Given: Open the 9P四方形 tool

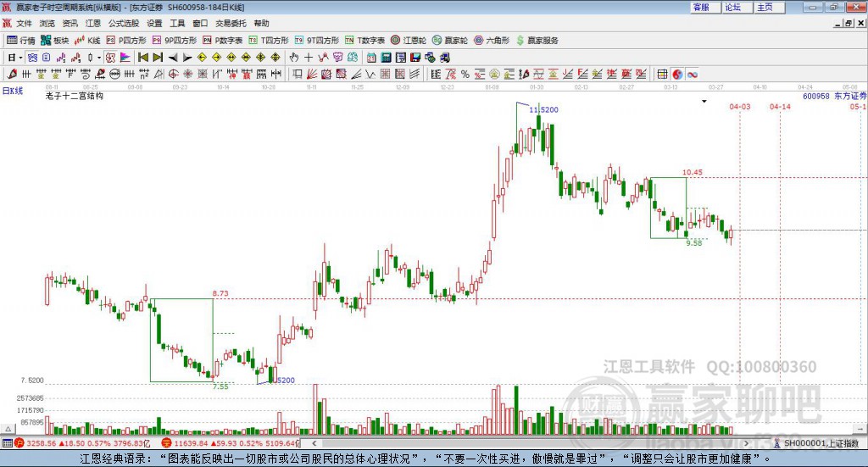Looking at the screenshot, I should [175, 41].
